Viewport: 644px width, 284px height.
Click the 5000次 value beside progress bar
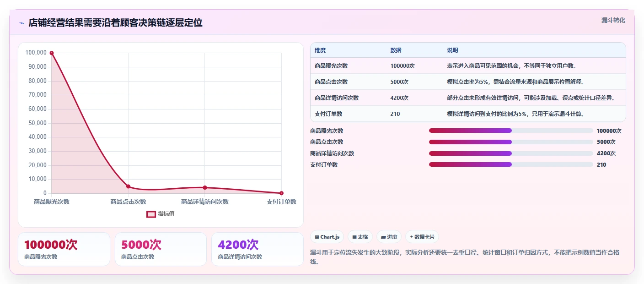point(606,142)
